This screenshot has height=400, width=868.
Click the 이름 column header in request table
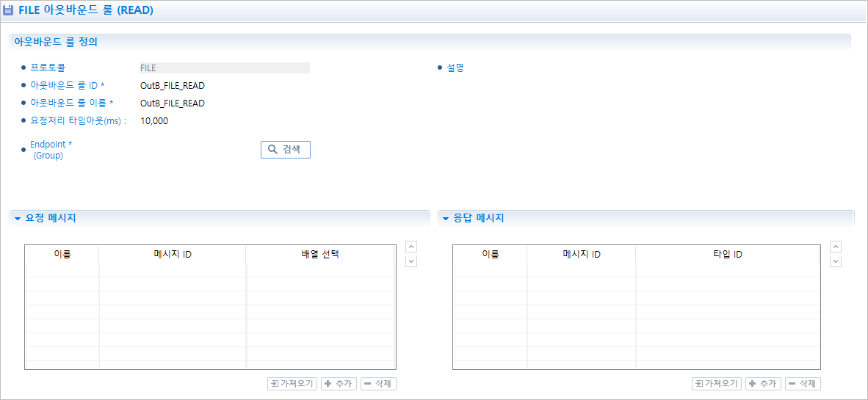pos(62,255)
